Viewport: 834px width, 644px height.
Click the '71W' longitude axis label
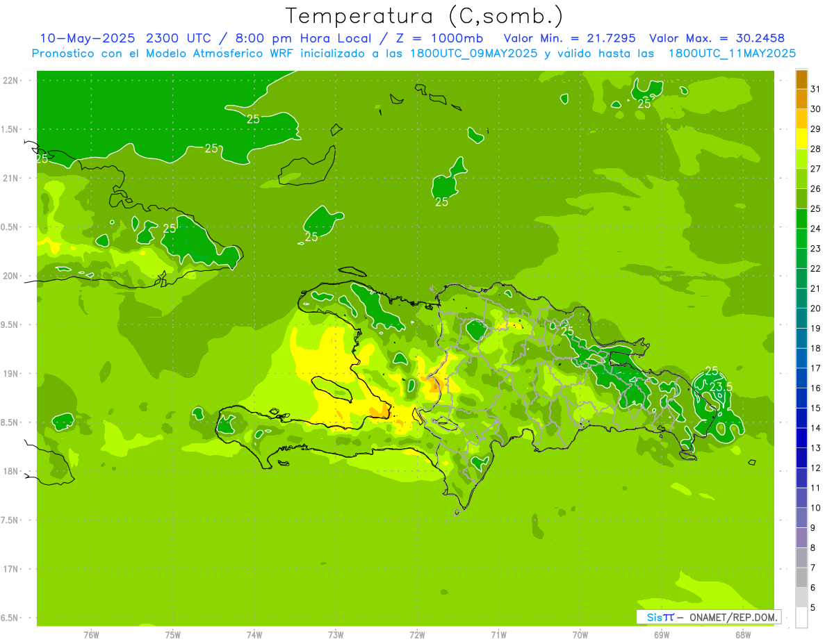[498, 634]
